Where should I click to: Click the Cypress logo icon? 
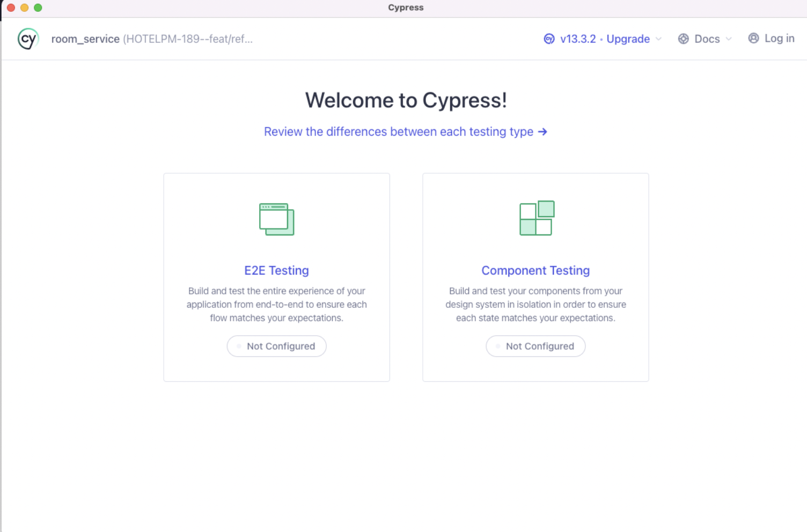click(x=28, y=39)
